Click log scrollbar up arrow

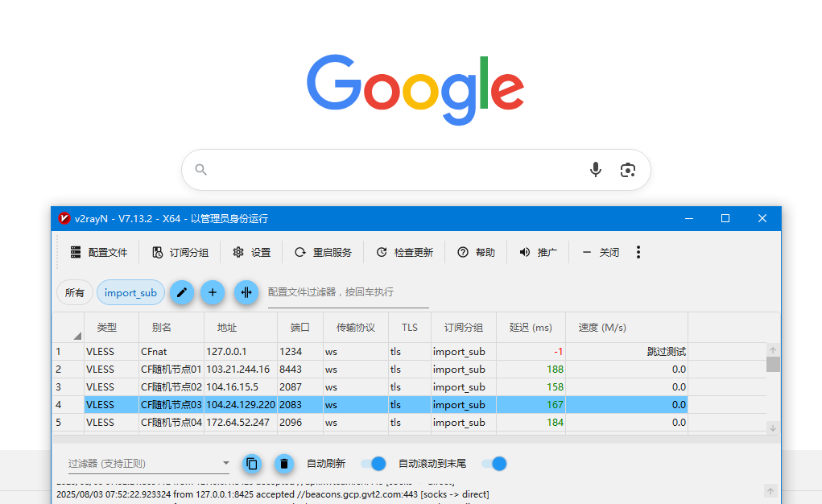pos(770,491)
